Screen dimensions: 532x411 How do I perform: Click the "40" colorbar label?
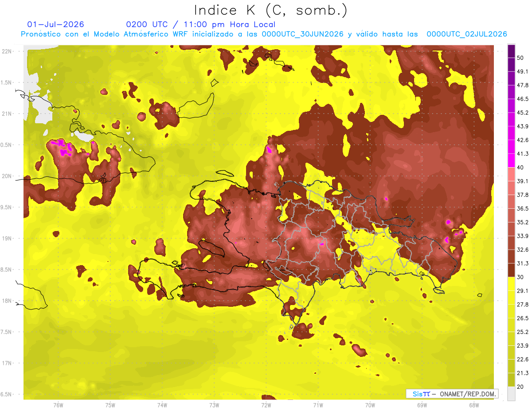coord(520,167)
